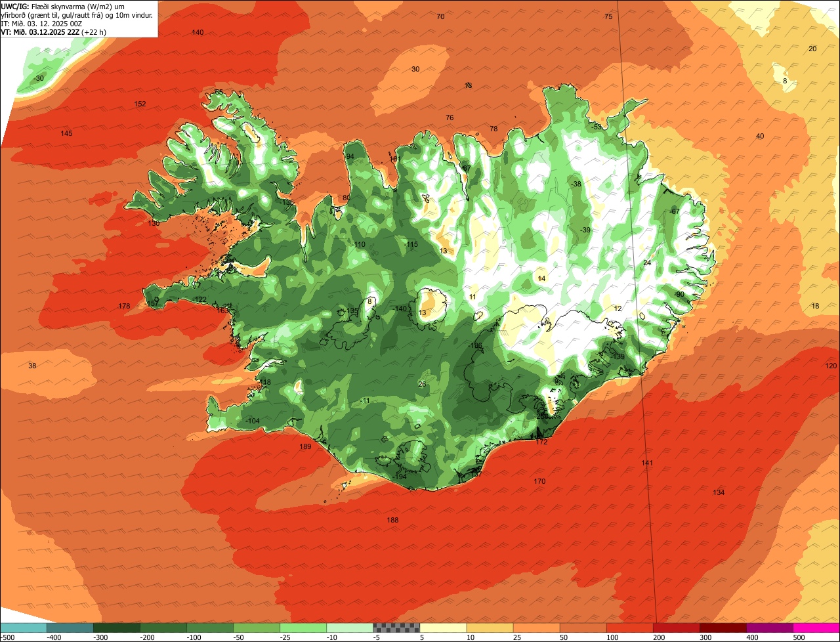
Task: Click the map value 70 at the top
Action: pos(440,16)
